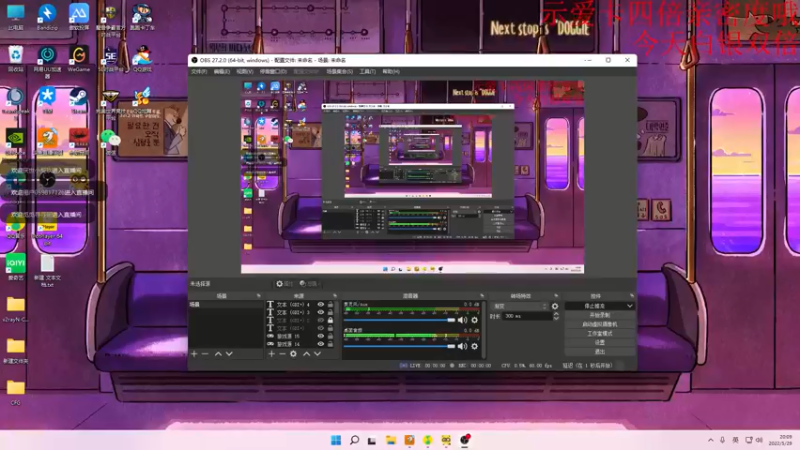The width and height of the screenshot is (800, 450).
Task: Open the 场景集合(S) menu
Action: 339,71
